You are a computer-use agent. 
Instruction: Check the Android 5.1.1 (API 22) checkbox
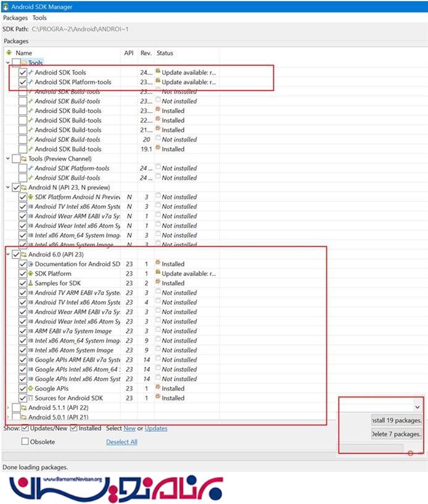(16, 407)
